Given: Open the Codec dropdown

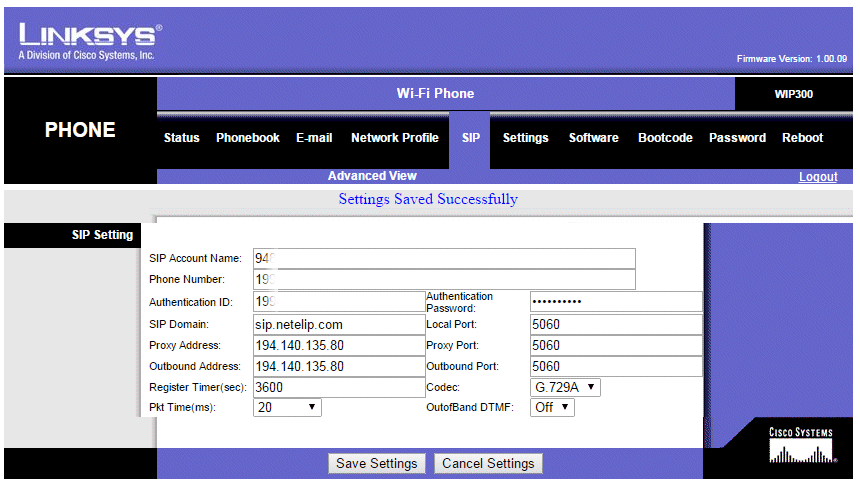Looking at the screenshot, I should pos(565,387).
